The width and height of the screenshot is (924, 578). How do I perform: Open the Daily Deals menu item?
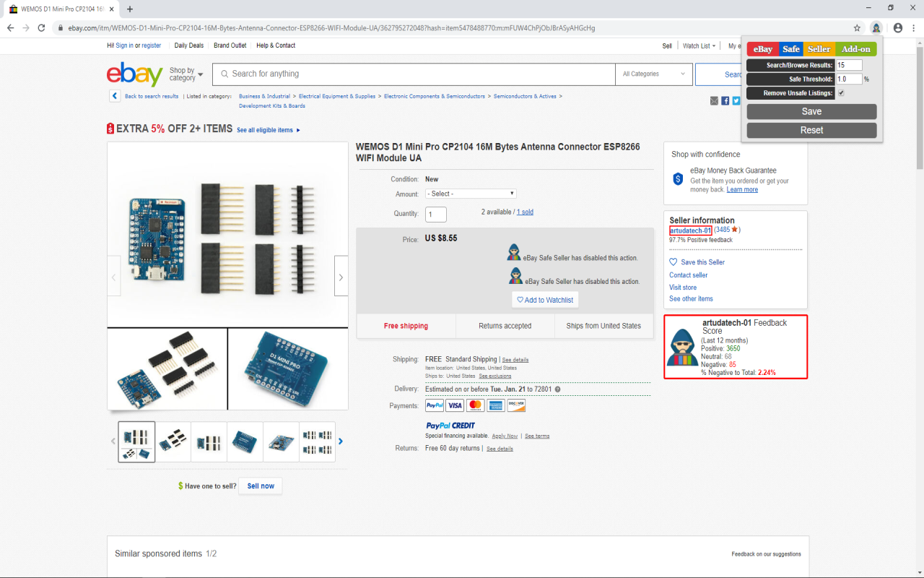[189, 46]
